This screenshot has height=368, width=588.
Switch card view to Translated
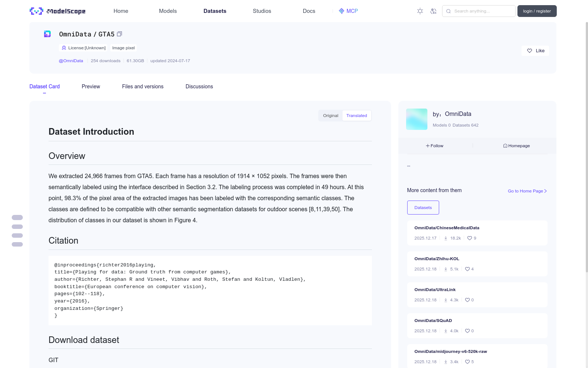[x=356, y=116]
